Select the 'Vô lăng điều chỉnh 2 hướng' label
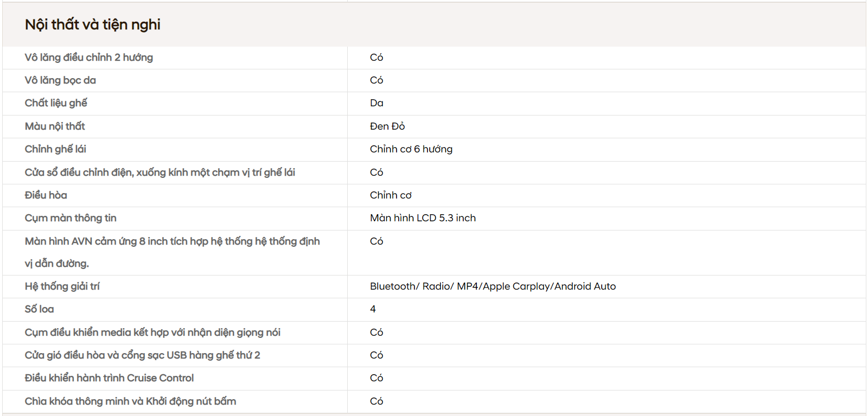The height and width of the screenshot is (416, 868). click(x=89, y=57)
